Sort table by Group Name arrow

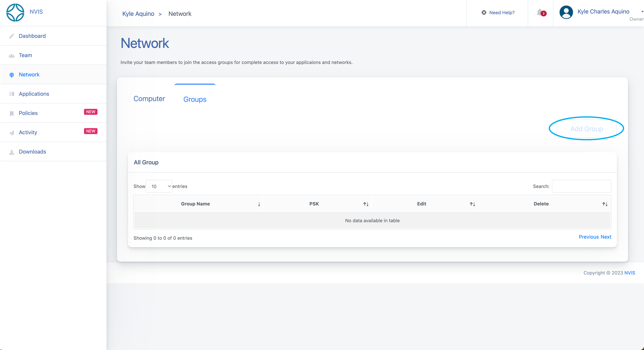[259, 204]
